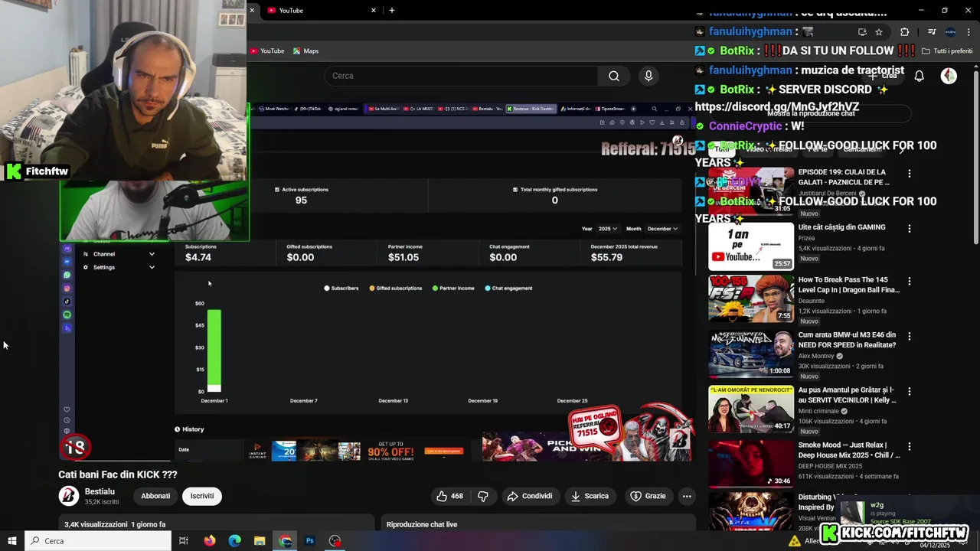This screenshot has height=551, width=980.
Task: Select the Tutti filter chip
Action: click(722, 149)
